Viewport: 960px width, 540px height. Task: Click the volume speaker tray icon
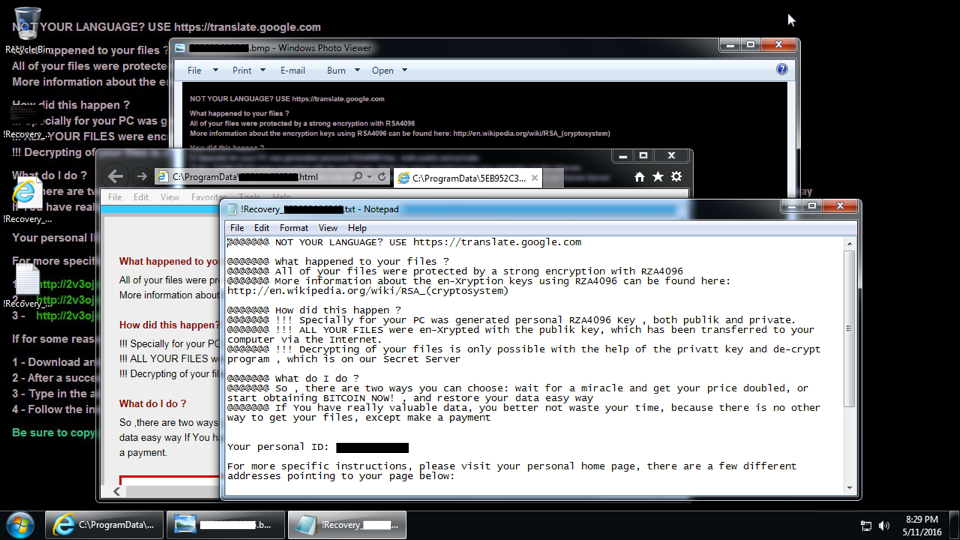[x=884, y=525]
